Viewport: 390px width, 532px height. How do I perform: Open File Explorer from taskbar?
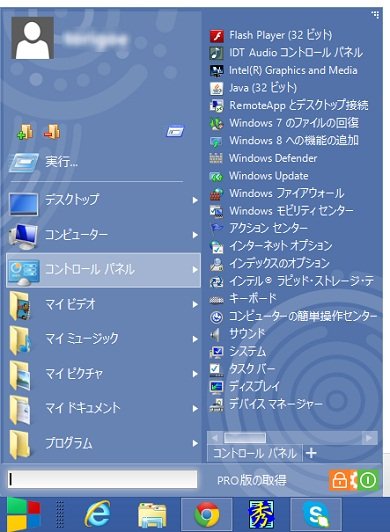[x=152, y=515]
